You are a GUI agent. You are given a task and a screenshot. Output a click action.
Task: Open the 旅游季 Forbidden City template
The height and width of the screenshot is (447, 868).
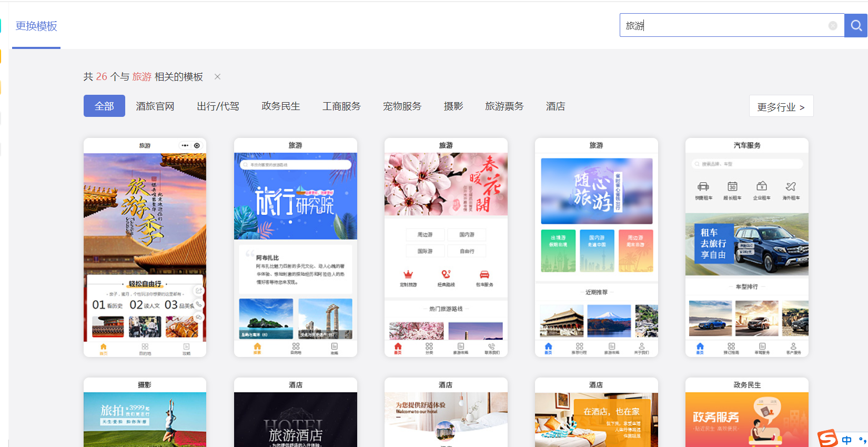pyautogui.click(x=145, y=247)
